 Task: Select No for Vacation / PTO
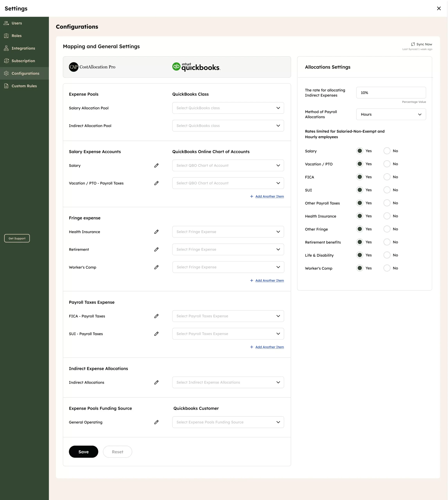tap(387, 164)
